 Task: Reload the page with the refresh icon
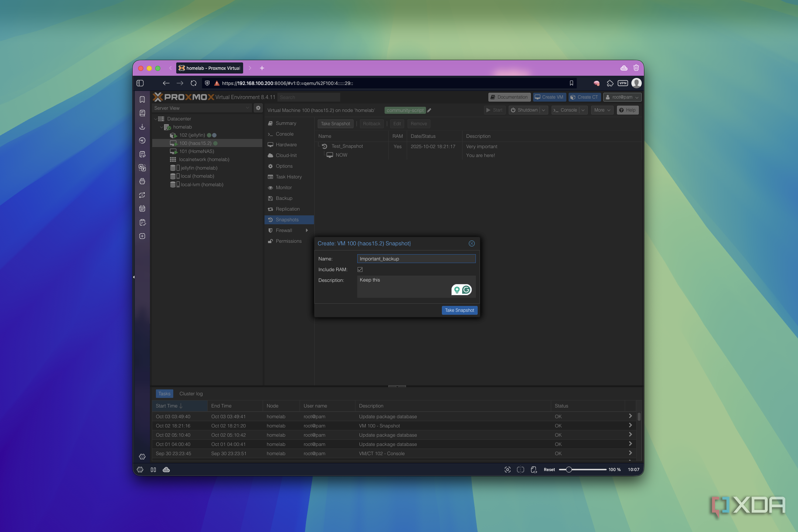(194, 83)
